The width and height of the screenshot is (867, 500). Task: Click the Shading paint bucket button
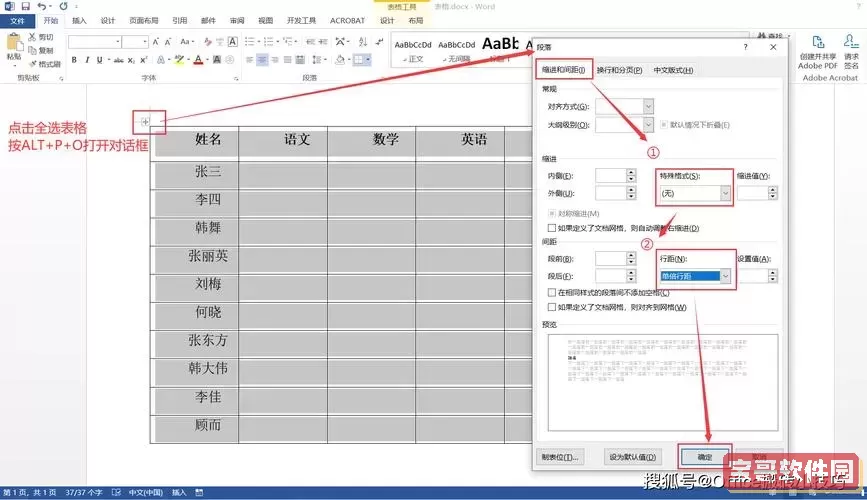(340, 60)
